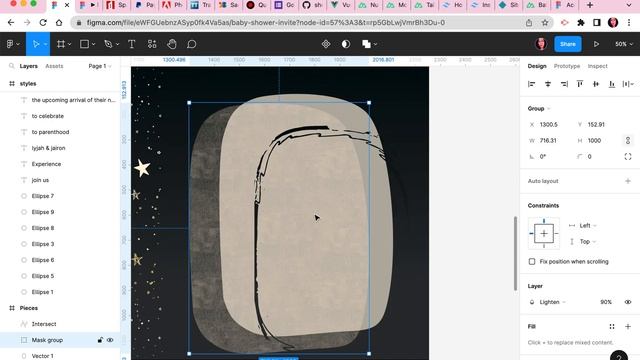Search layers with magnifier icon
This screenshot has width=640, height=360.
coord(11,66)
